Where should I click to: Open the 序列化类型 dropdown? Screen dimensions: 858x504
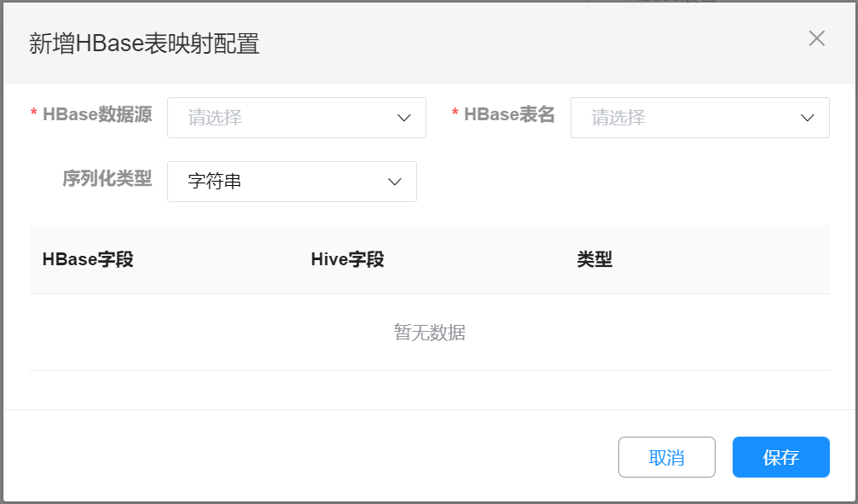click(281, 182)
